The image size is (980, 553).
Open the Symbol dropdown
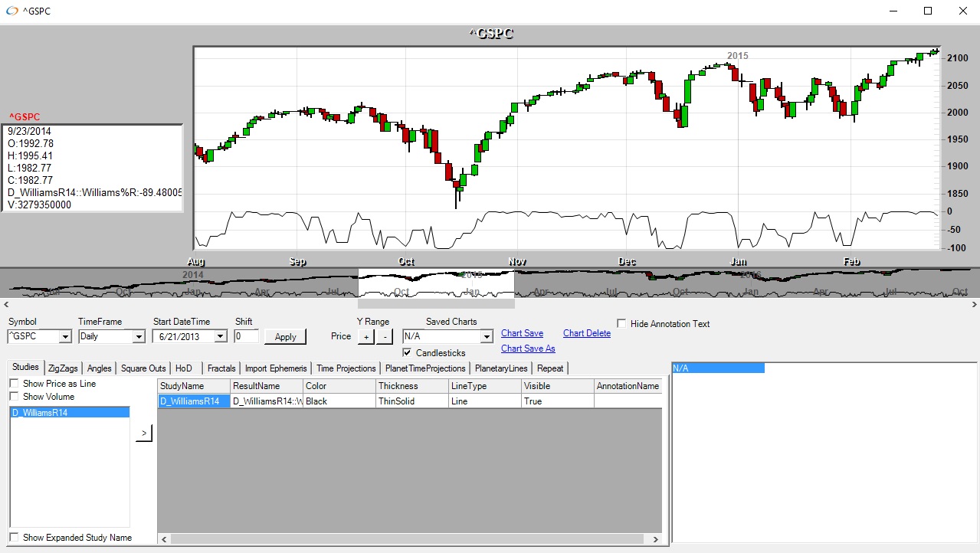(64, 336)
